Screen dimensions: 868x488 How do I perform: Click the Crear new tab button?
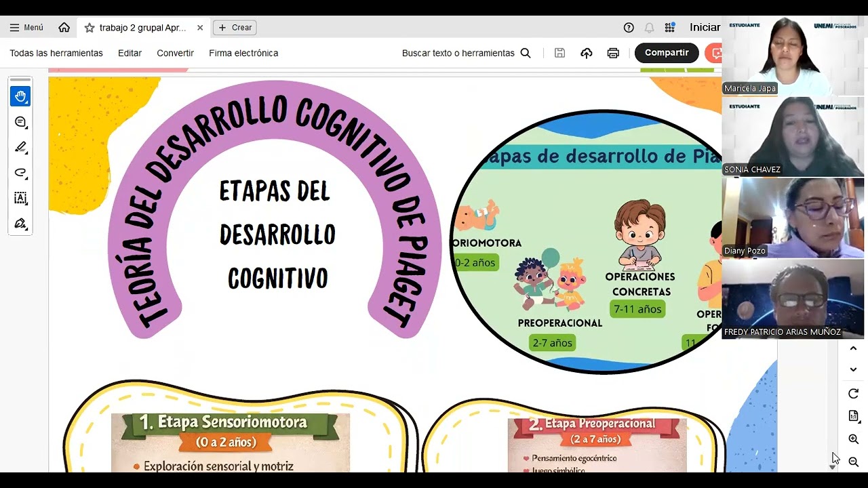pyautogui.click(x=235, y=28)
